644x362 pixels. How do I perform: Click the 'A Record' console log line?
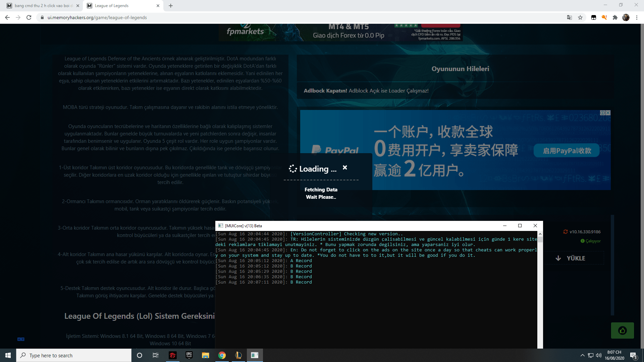pos(301,261)
